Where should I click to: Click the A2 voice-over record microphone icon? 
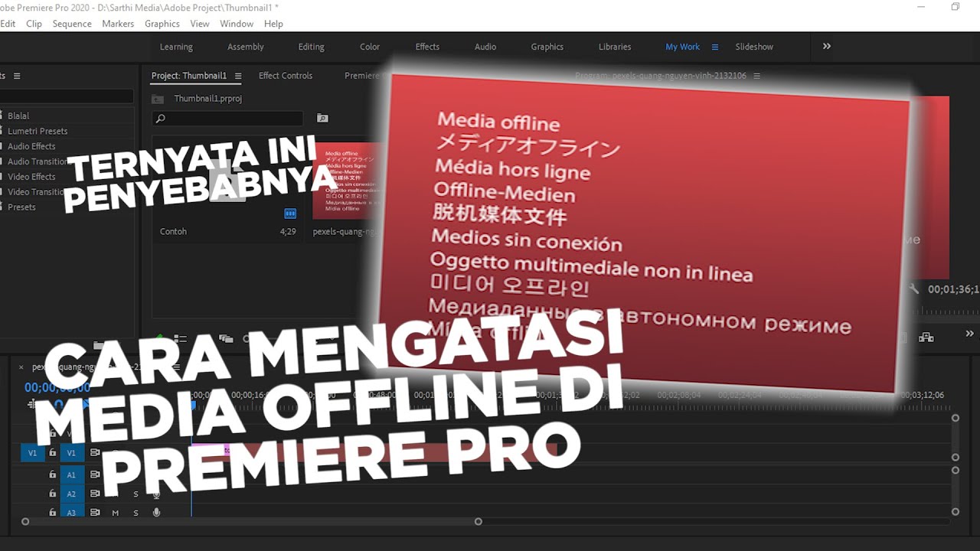[x=156, y=494]
